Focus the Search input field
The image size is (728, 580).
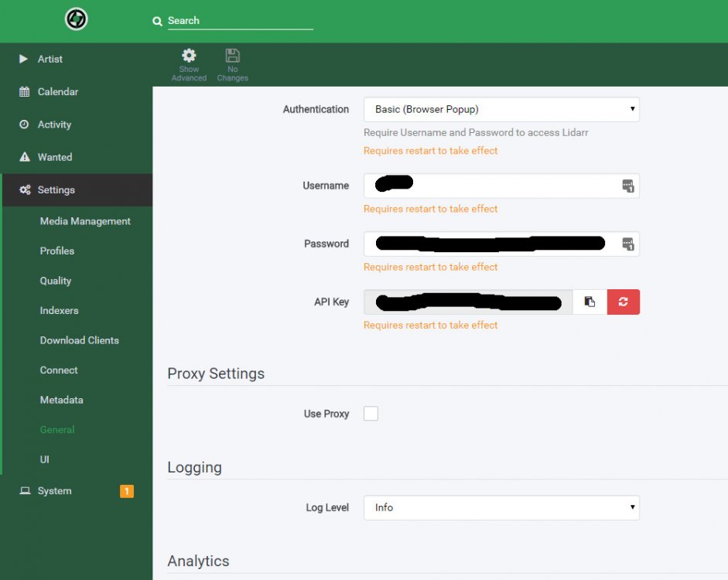pyautogui.click(x=240, y=21)
